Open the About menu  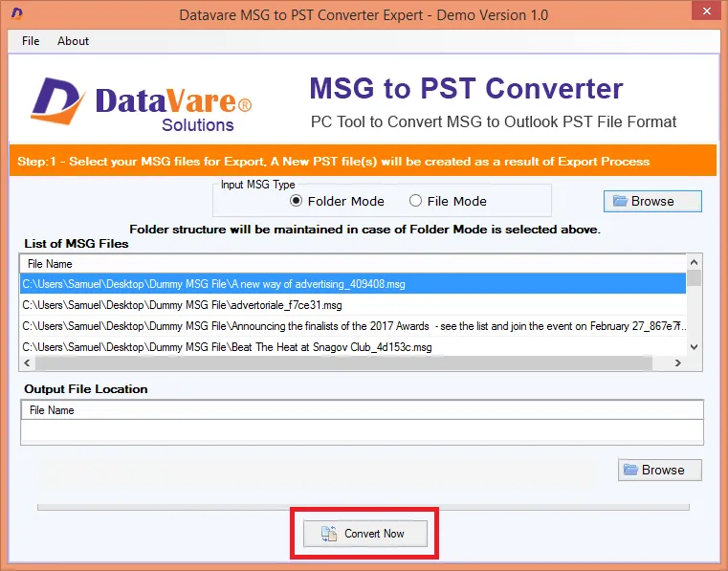point(73,41)
